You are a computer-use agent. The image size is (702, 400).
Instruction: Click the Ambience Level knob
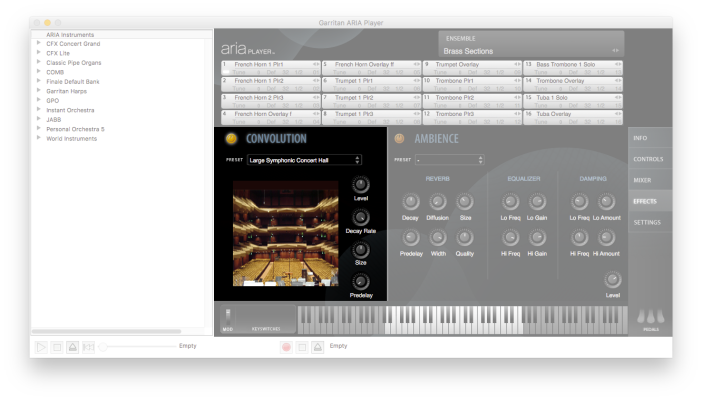point(613,280)
